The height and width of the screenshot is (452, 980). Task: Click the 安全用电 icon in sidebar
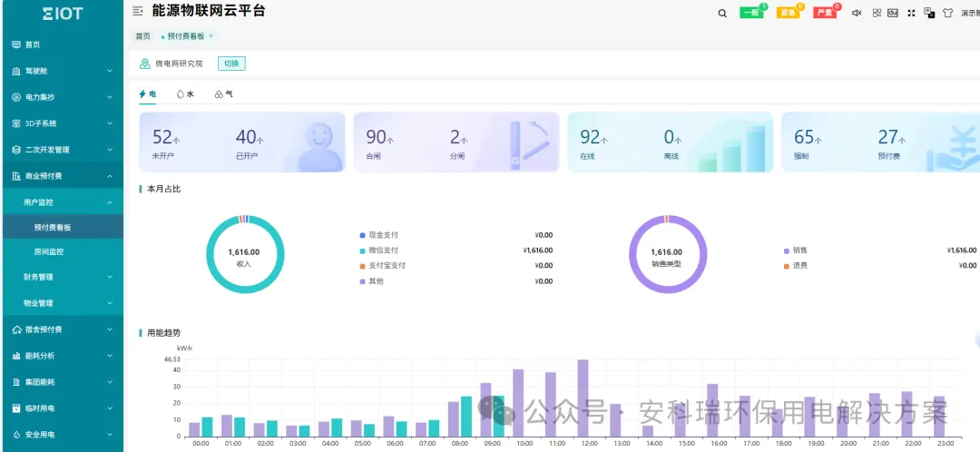16,435
